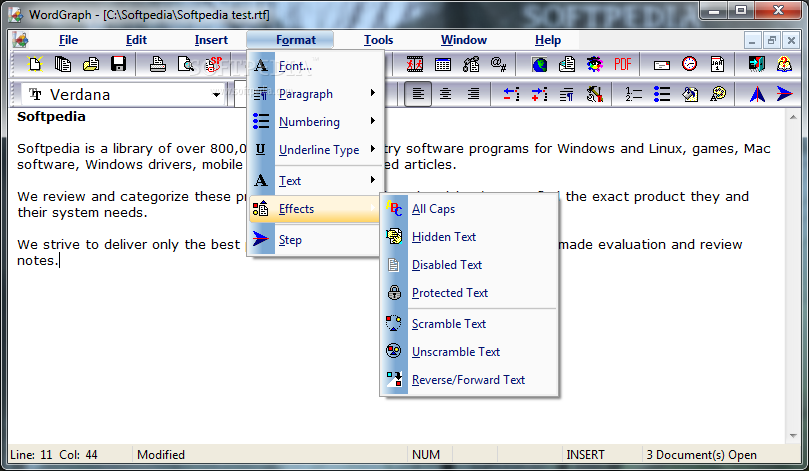Toggle center alignment button
Viewport: 809px width, 471px height.
(445, 94)
